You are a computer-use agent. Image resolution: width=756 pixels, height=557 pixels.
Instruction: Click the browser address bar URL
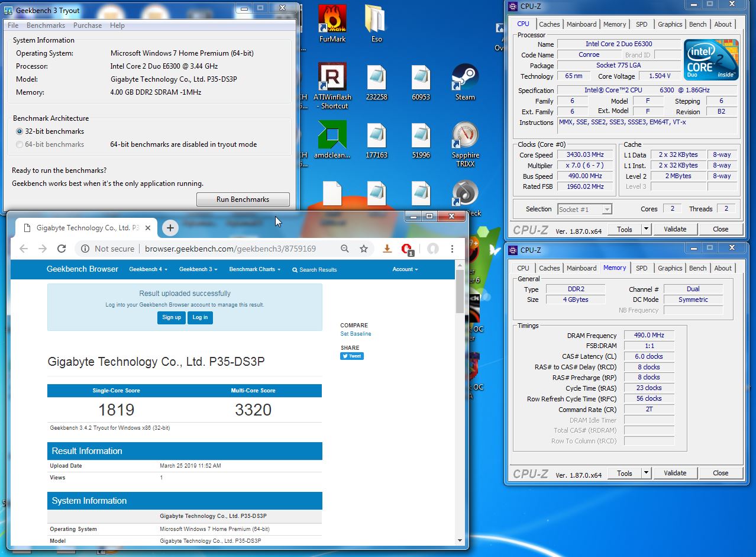pyautogui.click(x=230, y=249)
